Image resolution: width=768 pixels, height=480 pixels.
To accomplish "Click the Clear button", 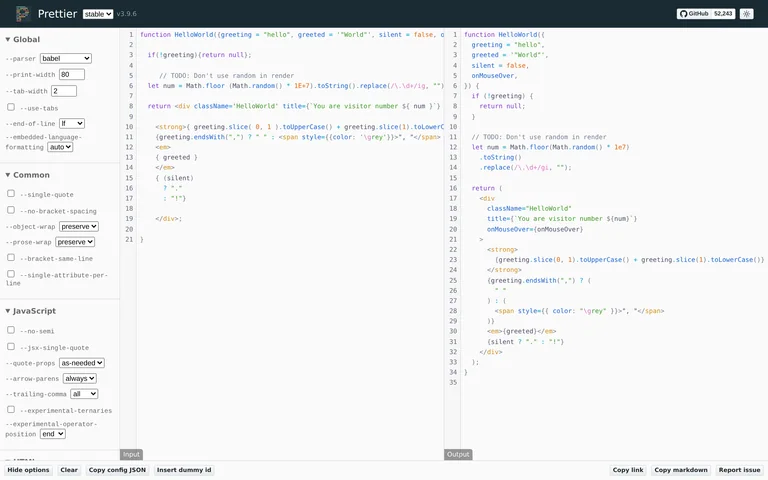I will point(69,470).
